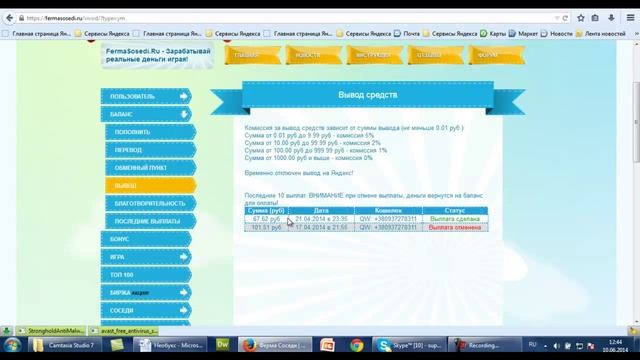Open the downloads arrow icon
Viewport: 640px width, 360px height.
(x=611, y=18)
